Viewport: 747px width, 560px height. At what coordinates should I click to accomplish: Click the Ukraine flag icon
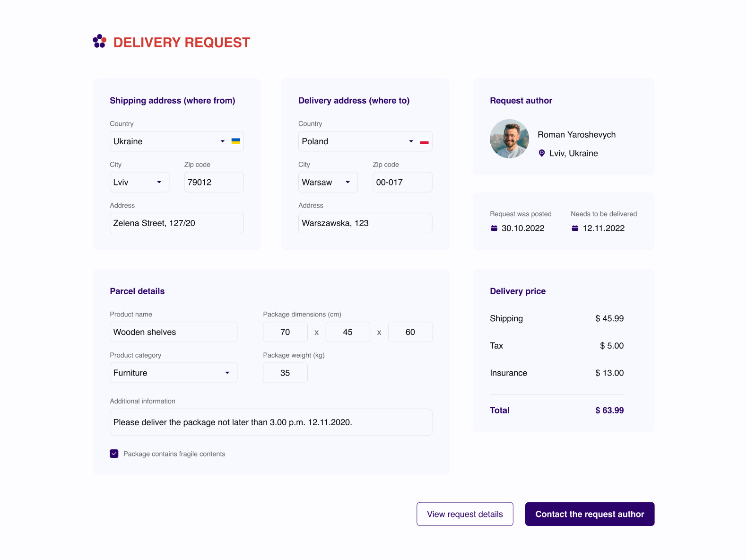(x=235, y=141)
